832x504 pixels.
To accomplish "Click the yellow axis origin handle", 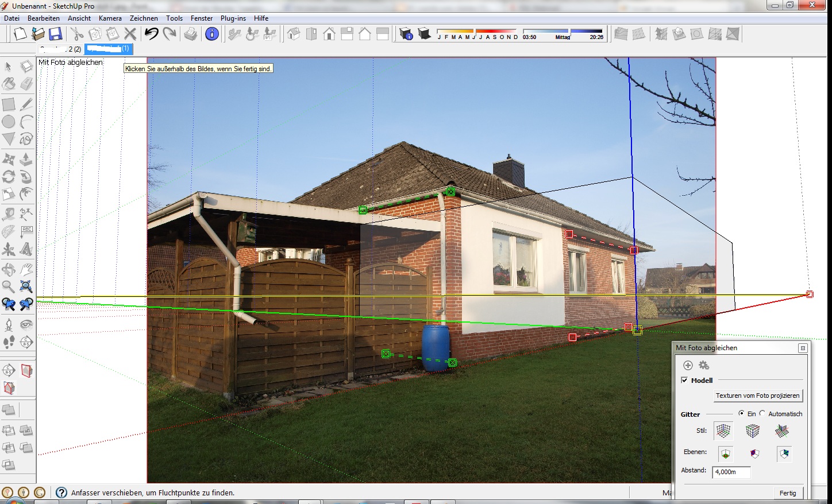I will tap(637, 331).
